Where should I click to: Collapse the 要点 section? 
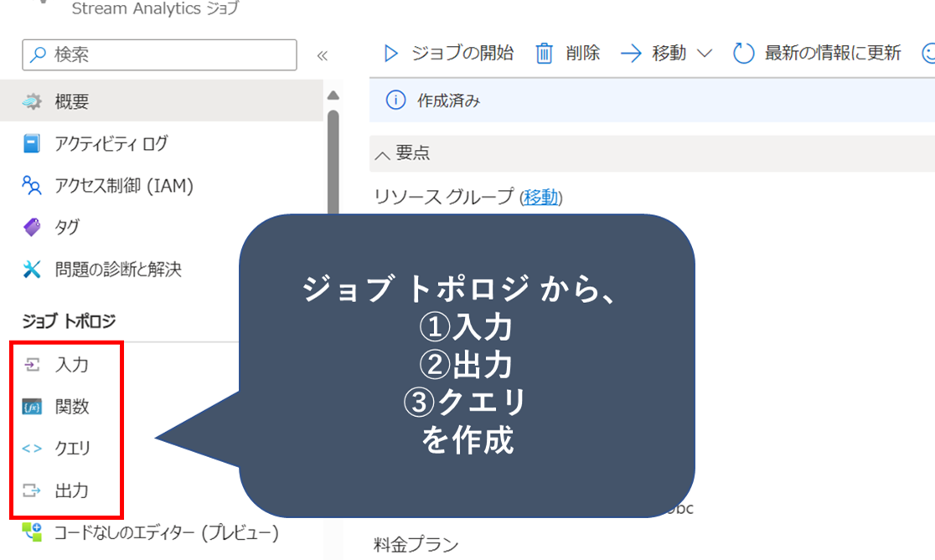coord(382,155)
